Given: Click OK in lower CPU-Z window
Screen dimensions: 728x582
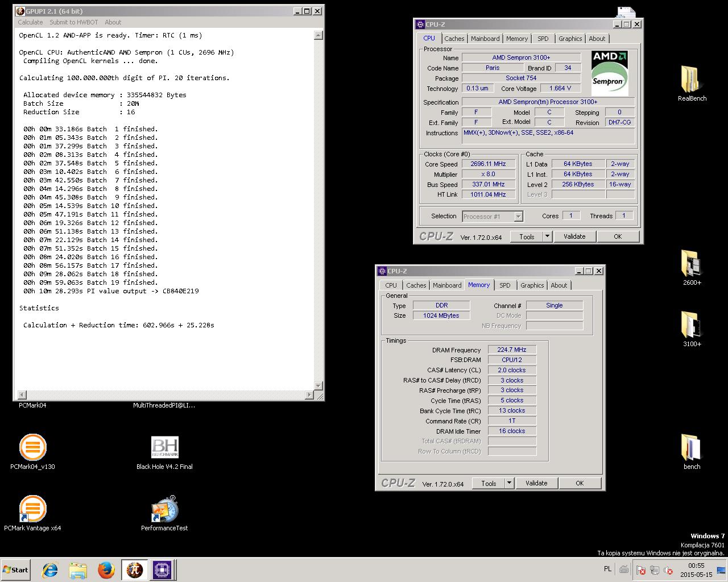Looking at the screenshot, I should point(580,483).
